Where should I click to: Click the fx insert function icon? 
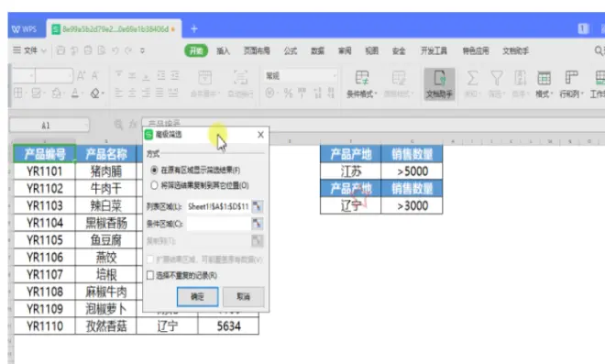coord(133,125)
